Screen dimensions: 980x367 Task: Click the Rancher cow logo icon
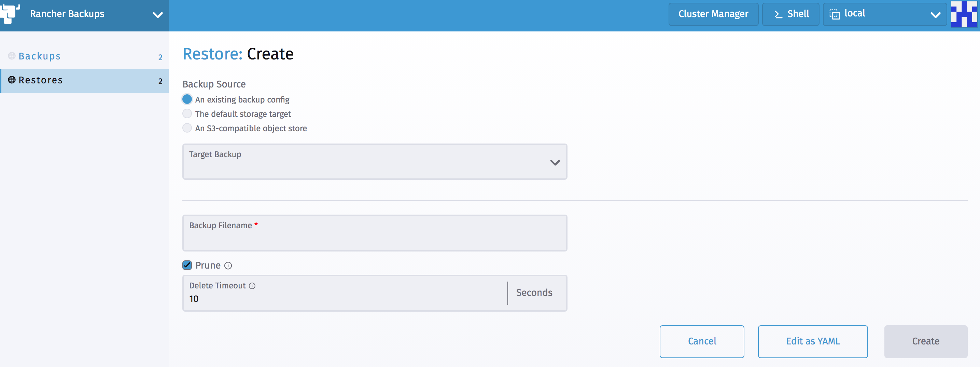click(x=10, y=14)
